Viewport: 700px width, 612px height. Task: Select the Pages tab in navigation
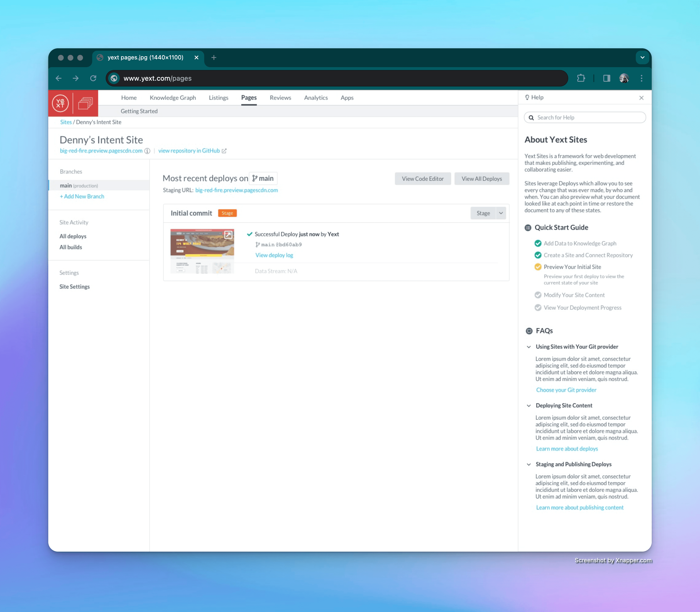pyautogui.click(x=249, y=97)
